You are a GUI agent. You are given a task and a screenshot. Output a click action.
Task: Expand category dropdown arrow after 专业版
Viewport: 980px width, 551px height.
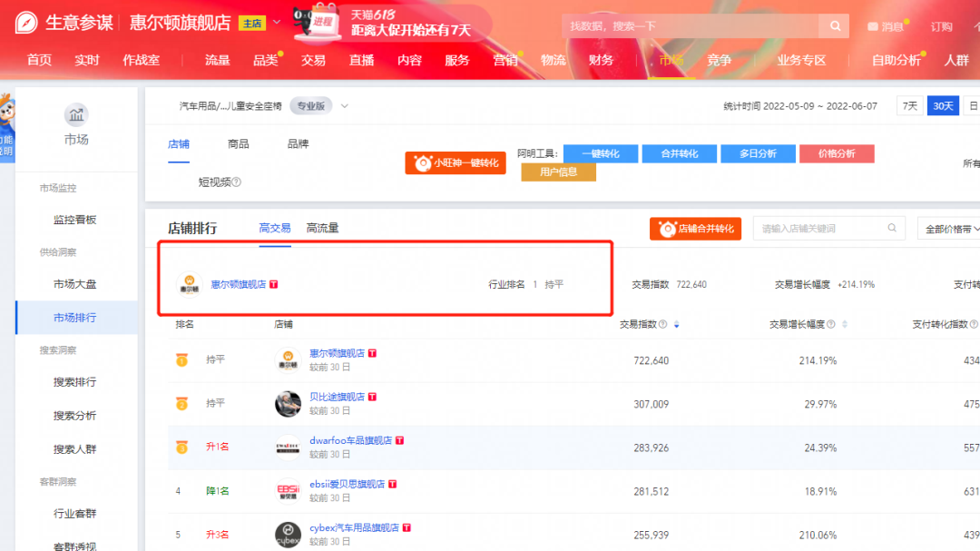click(x=345, y=106)
